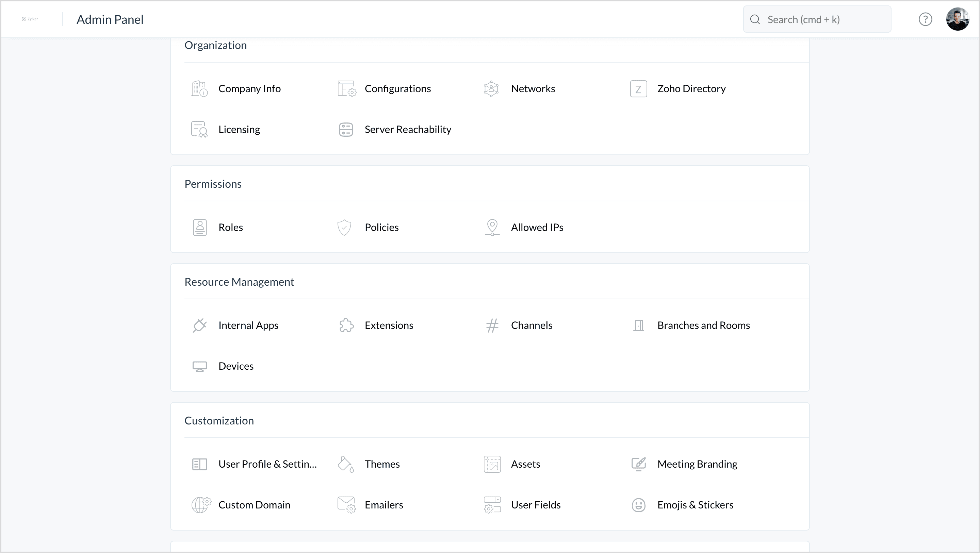
Task: Open Server Reachability link
Action: [408, 129]
